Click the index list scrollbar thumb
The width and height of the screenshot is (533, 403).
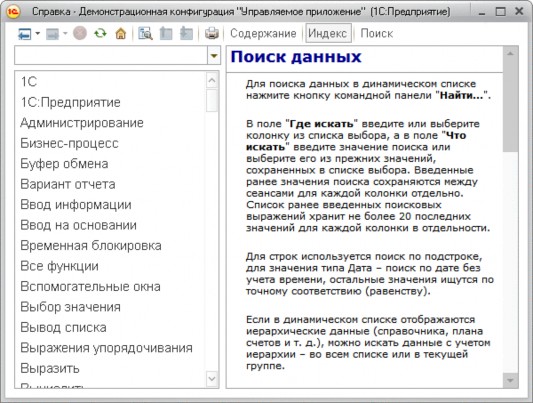tap(212, 101)
